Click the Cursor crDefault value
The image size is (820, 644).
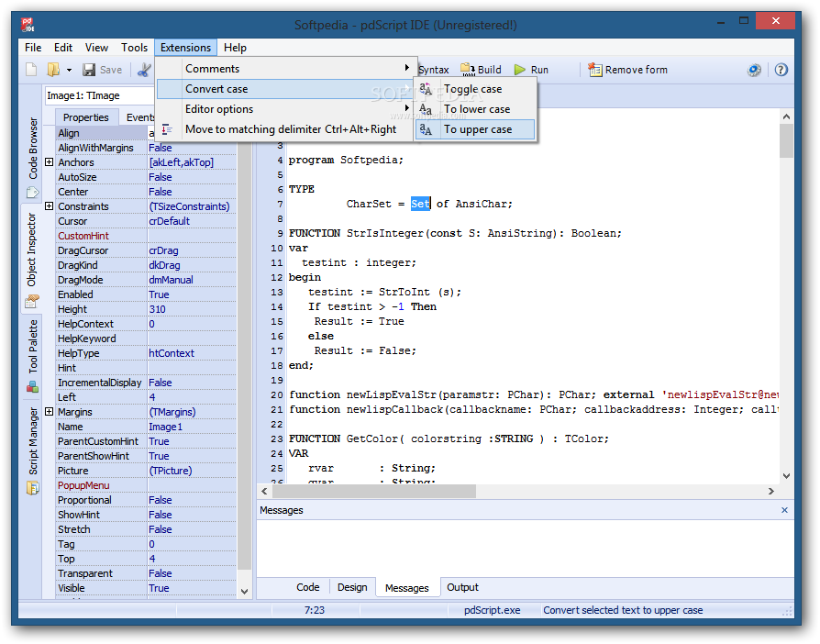pyautogui.click(x=192, y=221)
